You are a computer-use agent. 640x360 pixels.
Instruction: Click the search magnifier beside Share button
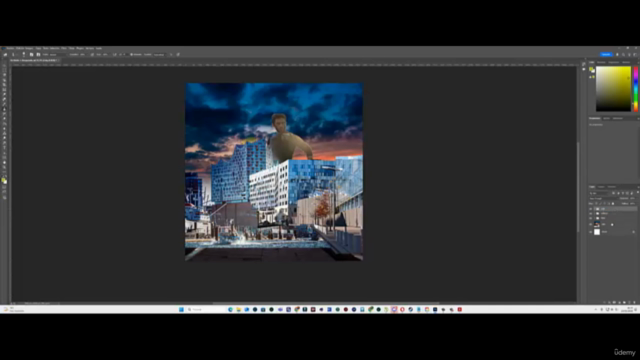point(623,54)
